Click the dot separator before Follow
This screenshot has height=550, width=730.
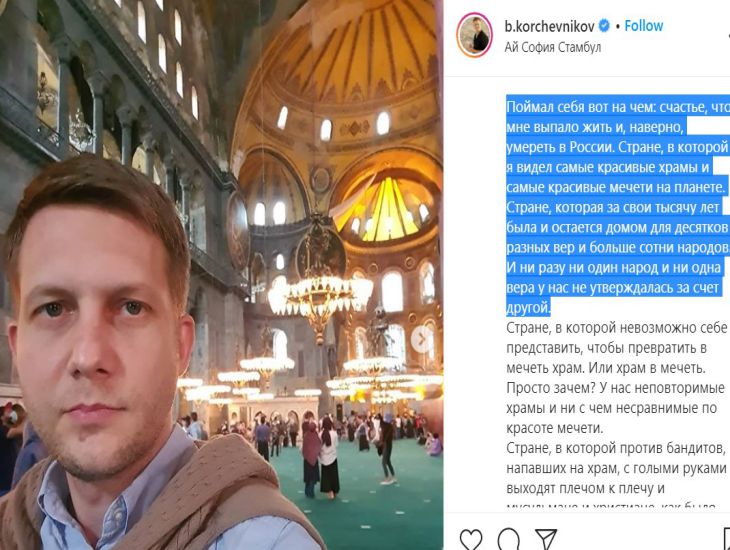[617, 27]
